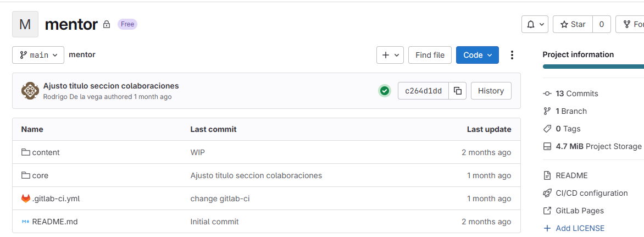Click the commit author avatar
The height and width of the screenshot is (237, 644).
click(x=30, y=91)
